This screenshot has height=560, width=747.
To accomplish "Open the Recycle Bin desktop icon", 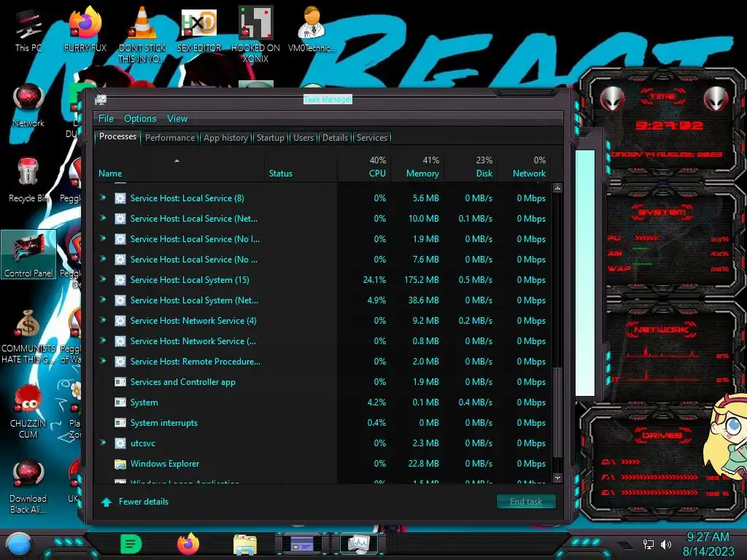I will (28, 180).
